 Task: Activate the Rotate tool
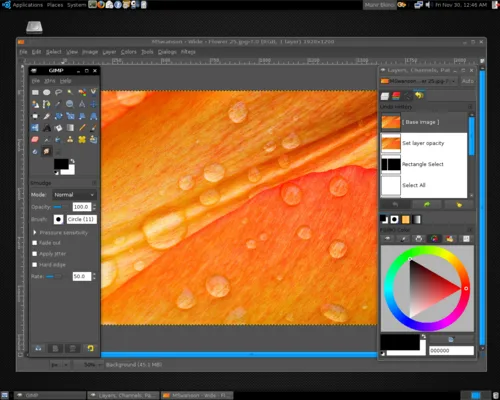pyautogui.click(x=58, y=116)
